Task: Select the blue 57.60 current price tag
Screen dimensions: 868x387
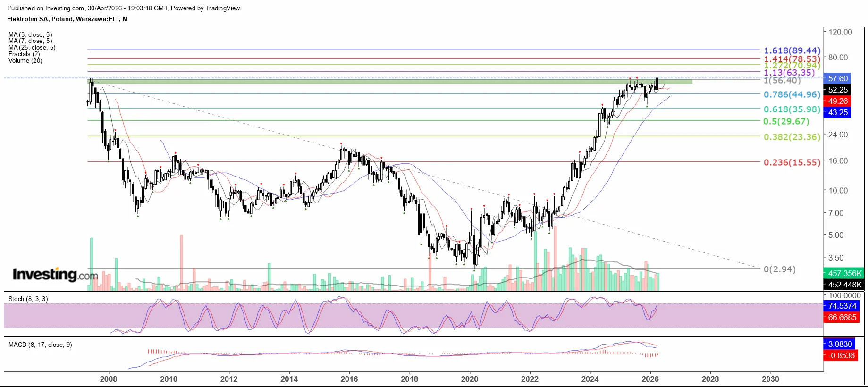Action: [838, 78]
